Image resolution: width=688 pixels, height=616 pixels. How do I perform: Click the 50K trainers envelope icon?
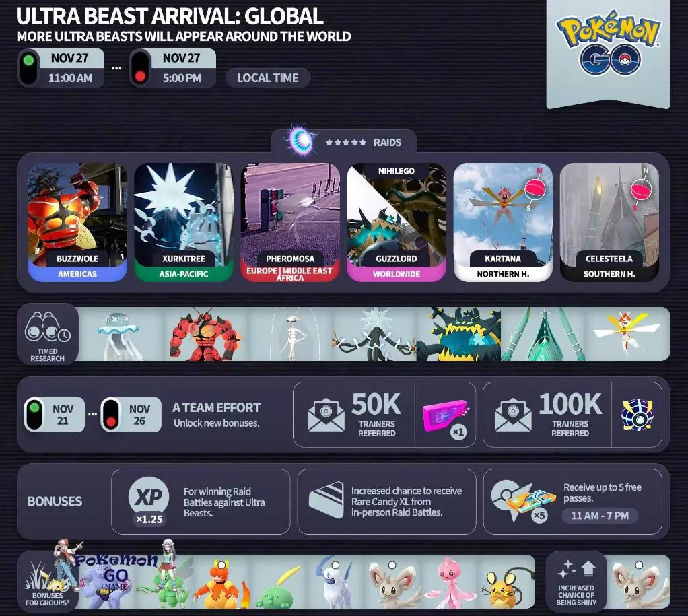tap(326, 415)
